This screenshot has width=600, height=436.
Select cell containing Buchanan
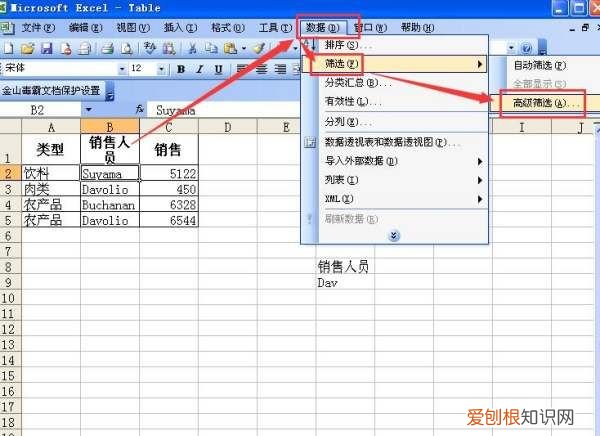tap(110, 205)
